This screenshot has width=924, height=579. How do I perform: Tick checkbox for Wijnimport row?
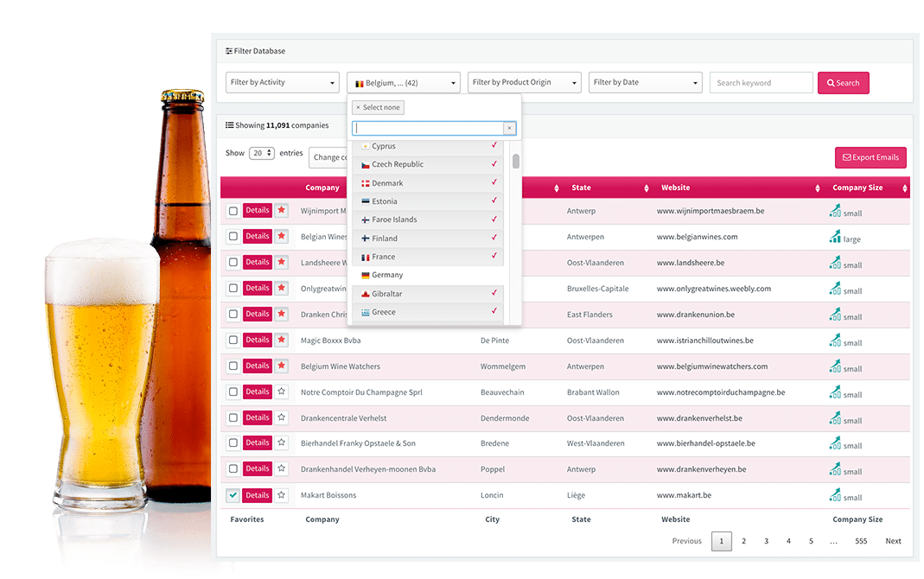tap(233, 211)
